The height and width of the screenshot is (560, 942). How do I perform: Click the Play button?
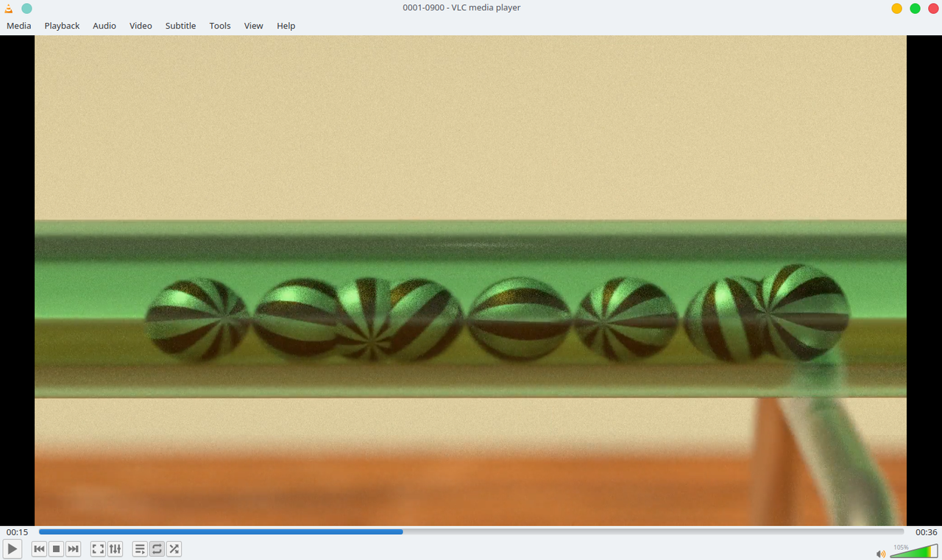(13, 549)
